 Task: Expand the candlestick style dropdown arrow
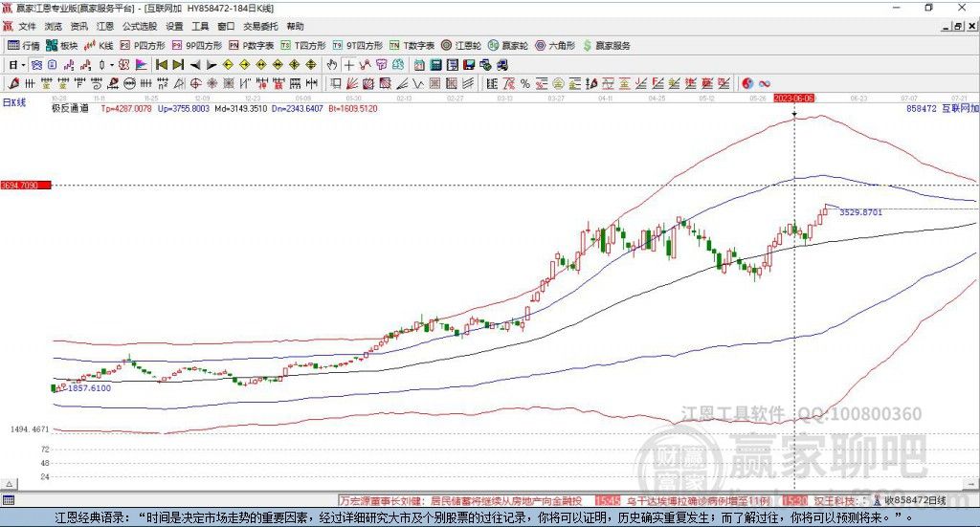click(x=112, y=65)
